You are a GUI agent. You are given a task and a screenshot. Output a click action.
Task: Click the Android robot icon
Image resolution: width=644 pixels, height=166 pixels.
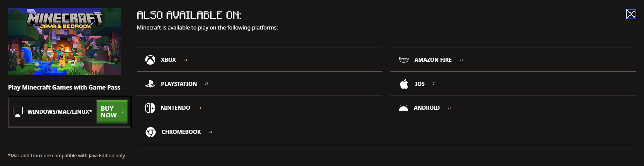pyautogui.click(x=404, y=108)
